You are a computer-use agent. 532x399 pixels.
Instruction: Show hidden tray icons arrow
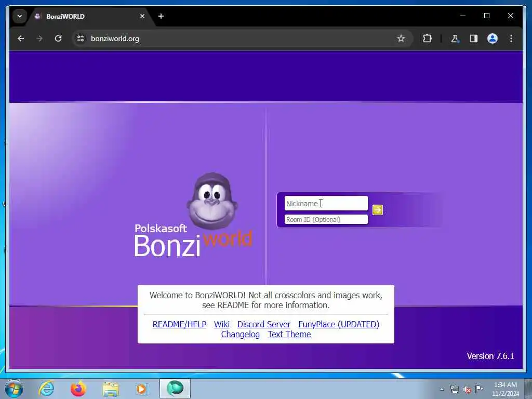[x=442, y=389]
